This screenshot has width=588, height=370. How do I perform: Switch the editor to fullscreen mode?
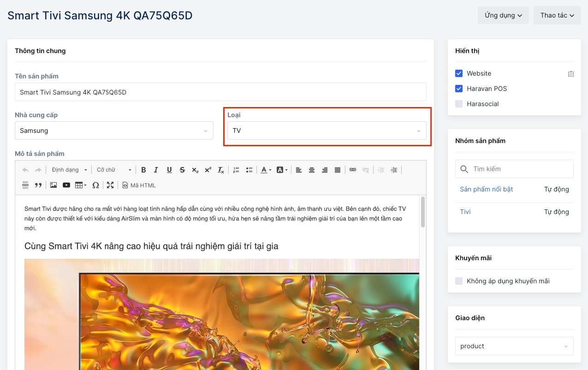click(x=110, y=185)
